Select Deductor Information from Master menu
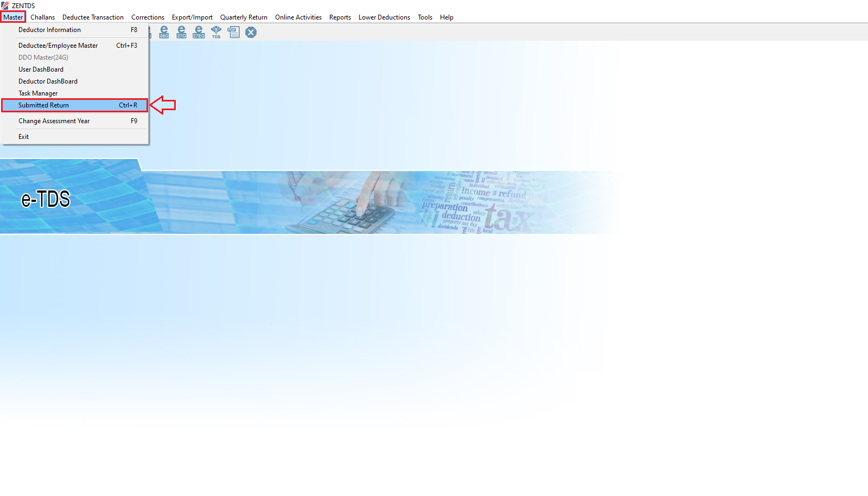The image size is (868, 496). [74, 30]
